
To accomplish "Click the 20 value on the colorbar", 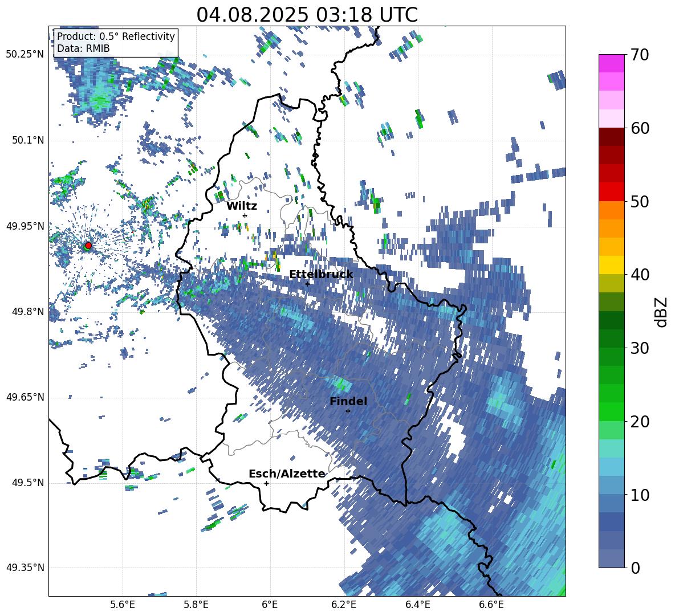I will pyautogui.click(x=639, y=422).
